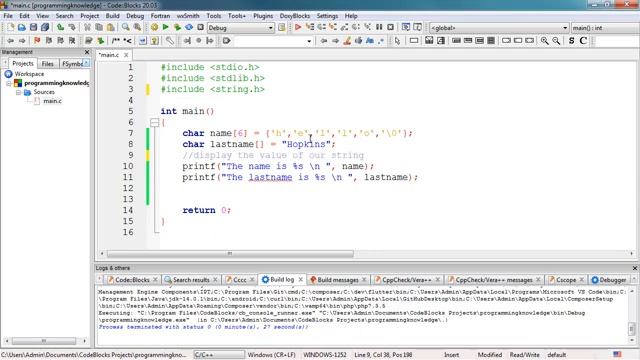Image resolution: width=640 pixels, height=360 pixels.
Task: Close the Build log tab
Action: (x=301, y=280)
